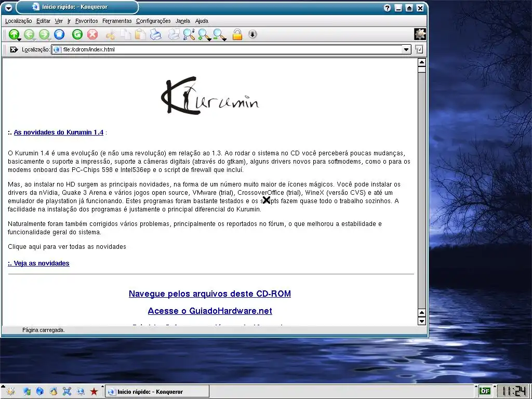Open the Localização menu
The width and height of the screenshot is (532, 399).
pos(18,21)
